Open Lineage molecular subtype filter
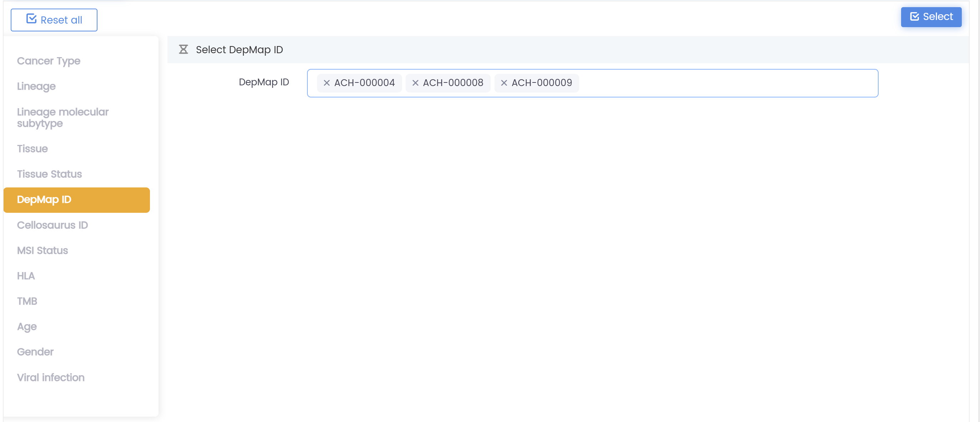 coord(63,117)
